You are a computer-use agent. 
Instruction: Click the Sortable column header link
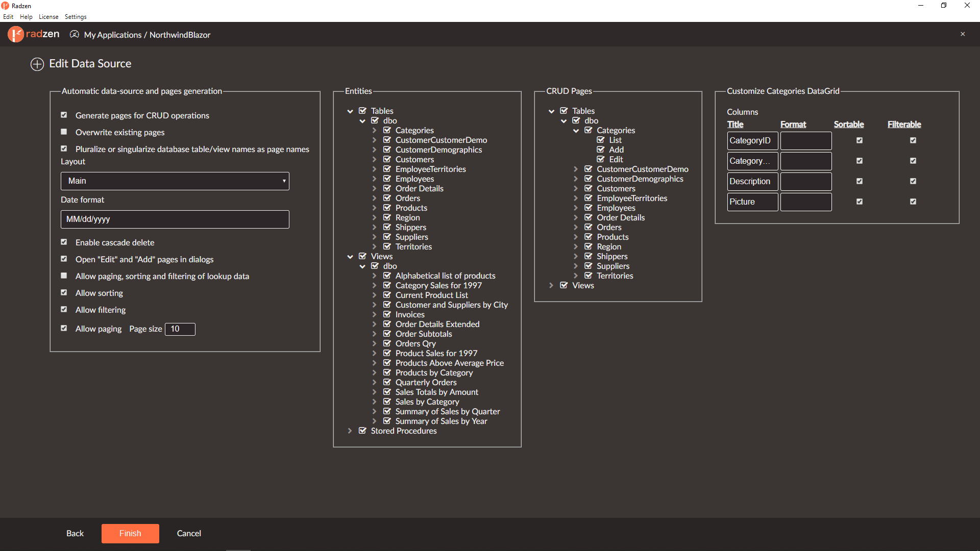coord(849,124)
